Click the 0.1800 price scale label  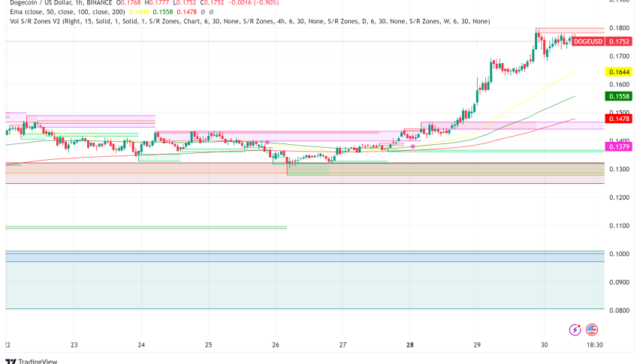619,28
